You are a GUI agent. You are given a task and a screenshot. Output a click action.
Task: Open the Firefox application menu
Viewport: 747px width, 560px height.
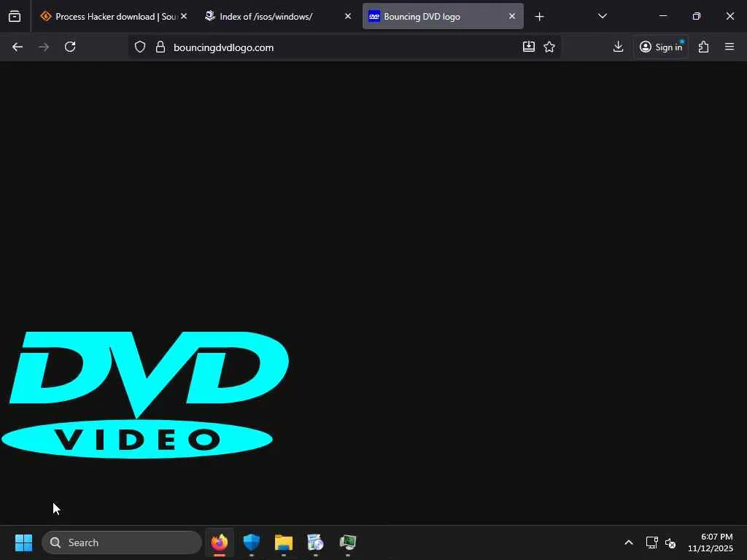(x=729, y=47)
